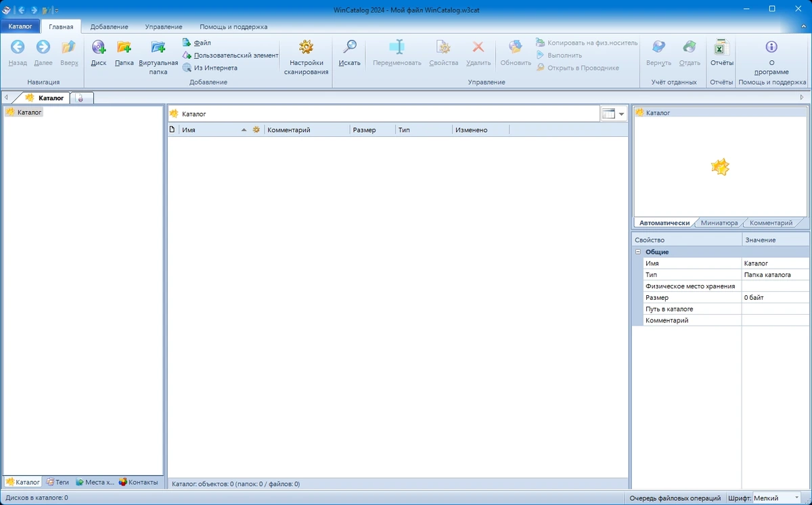
Task: Click the Изменено column header
Action: click(x=480, y=129)
